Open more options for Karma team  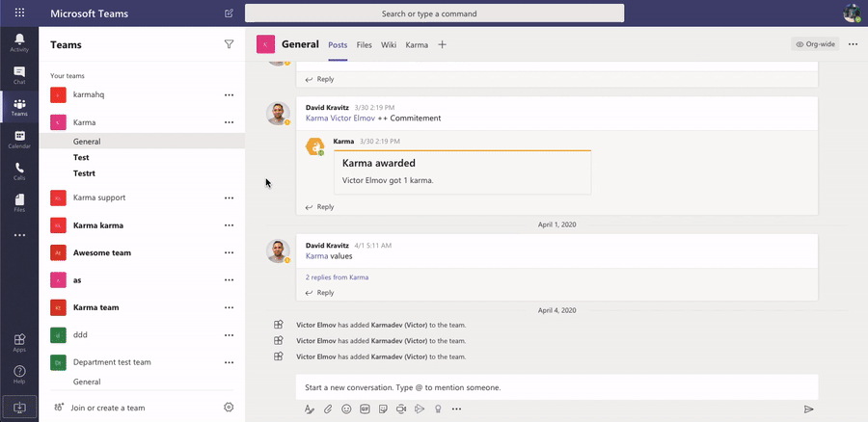[x=229, y=307]
